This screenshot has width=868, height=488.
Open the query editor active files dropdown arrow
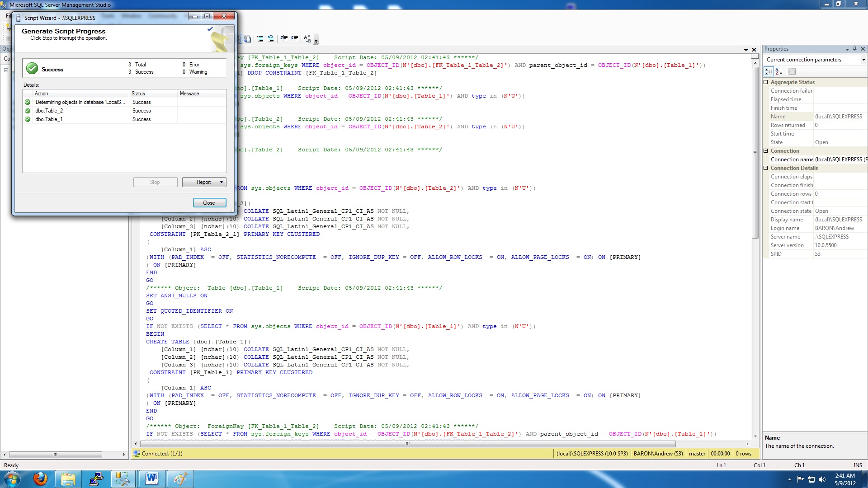(745, 50)
